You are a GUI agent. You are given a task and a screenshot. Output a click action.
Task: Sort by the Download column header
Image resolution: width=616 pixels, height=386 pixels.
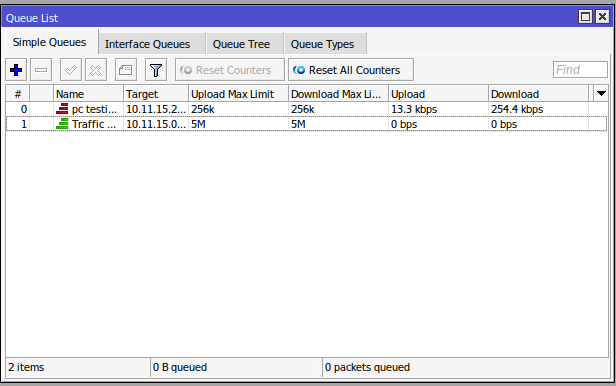(x=538, y=94)
